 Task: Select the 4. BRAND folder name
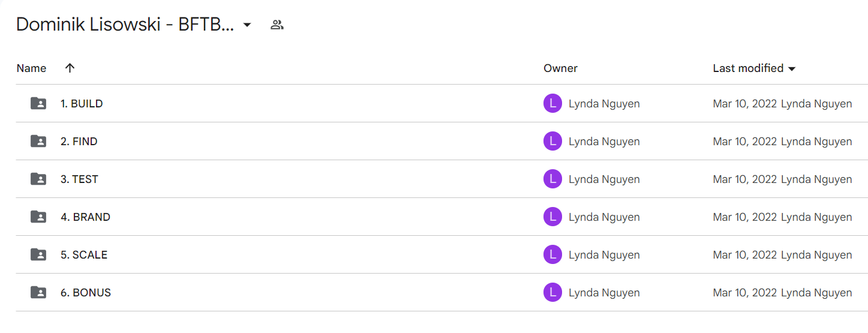click(x=85, y=217)
